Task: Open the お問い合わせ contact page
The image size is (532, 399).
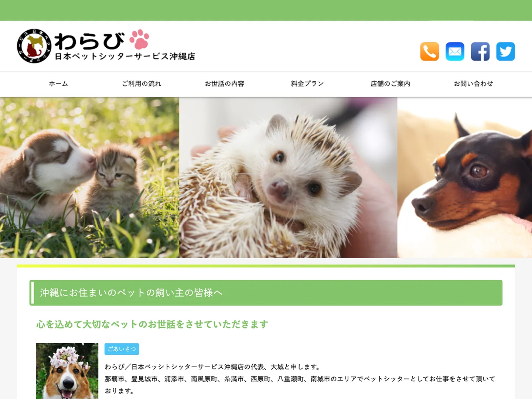Action: coord(473,83)
